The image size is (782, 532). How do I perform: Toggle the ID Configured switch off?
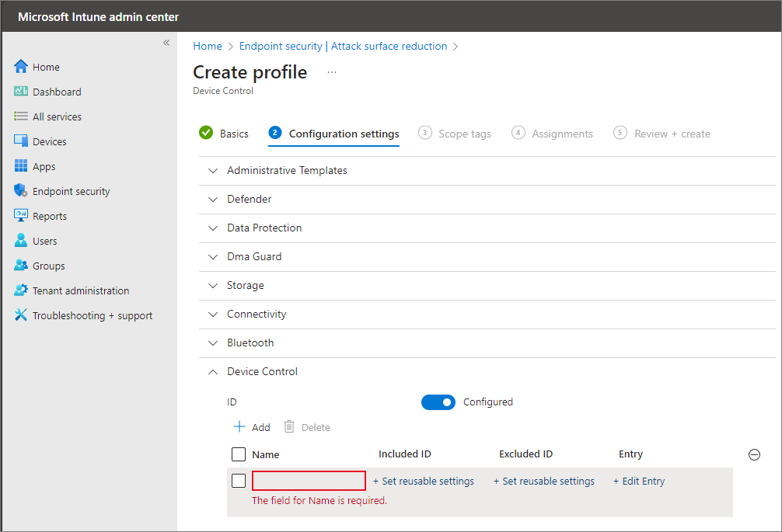(x=438, y=402)
